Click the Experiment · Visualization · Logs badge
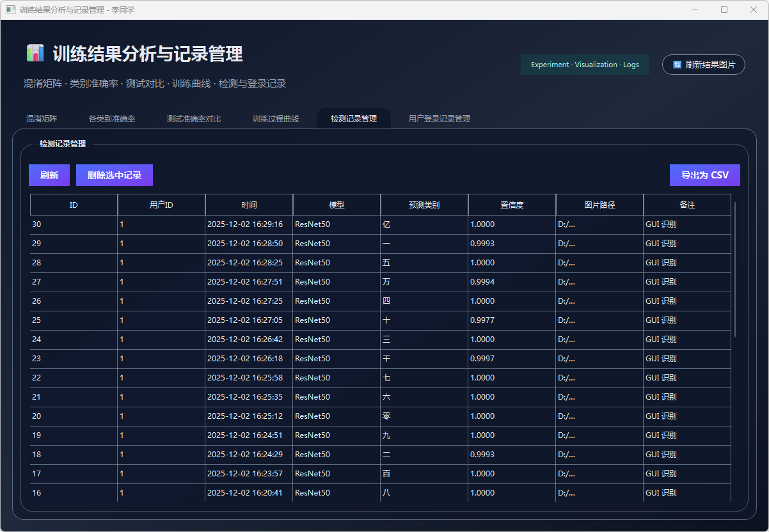769x532 pixels. (x=585, y=65)
